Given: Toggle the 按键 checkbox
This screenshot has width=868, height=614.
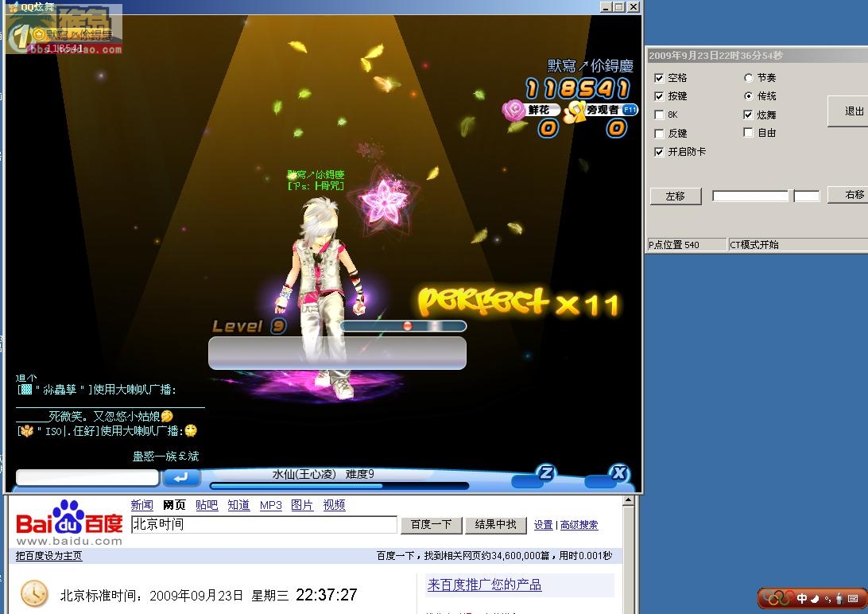Looking at the screenshot, I should coord(659,96).
